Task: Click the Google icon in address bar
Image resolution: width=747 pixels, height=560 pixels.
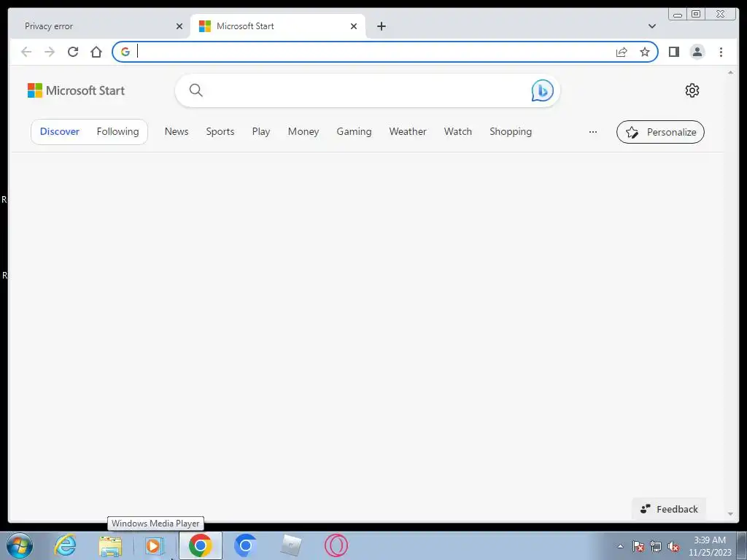Action: (125, 52)
